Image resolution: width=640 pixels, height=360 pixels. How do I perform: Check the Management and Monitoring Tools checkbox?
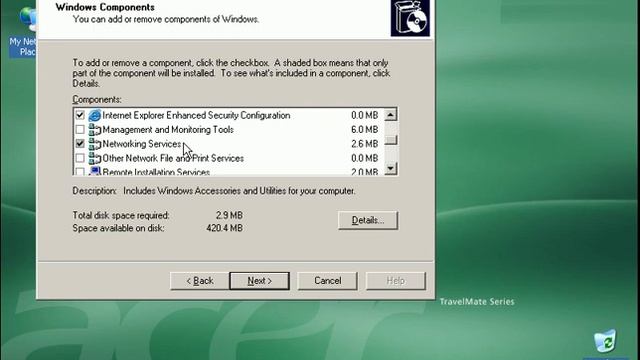pos(80,129)
